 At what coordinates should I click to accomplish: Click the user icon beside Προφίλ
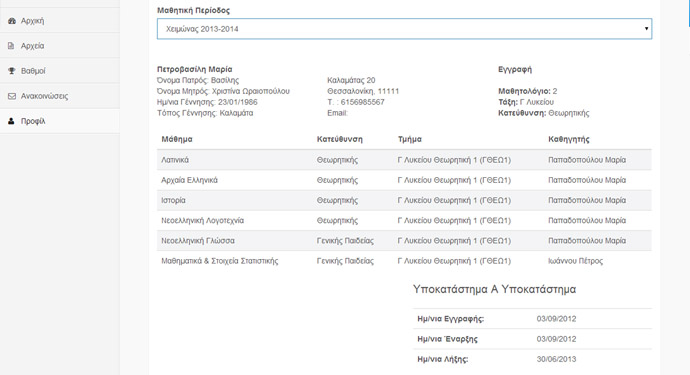[x=11, y=121]
